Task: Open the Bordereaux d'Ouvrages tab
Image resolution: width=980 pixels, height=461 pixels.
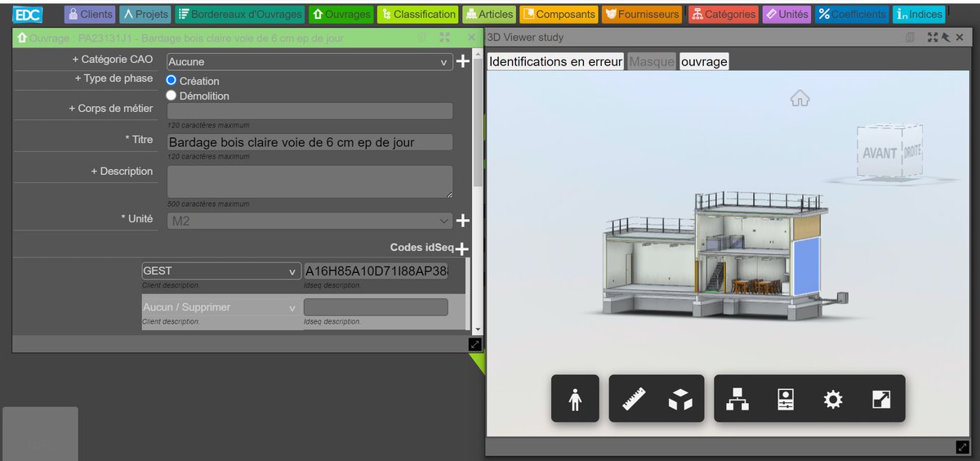Action: 239,14
